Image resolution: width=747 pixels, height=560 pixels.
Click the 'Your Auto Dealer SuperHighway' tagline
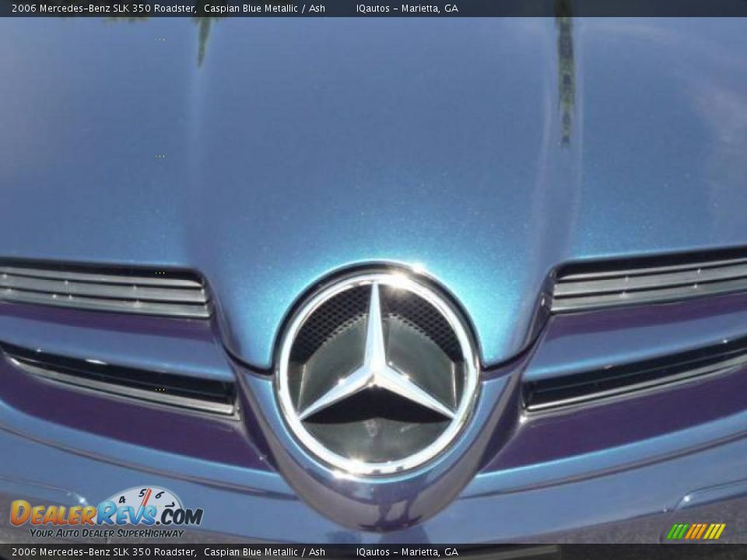click(x=107, y=534)
